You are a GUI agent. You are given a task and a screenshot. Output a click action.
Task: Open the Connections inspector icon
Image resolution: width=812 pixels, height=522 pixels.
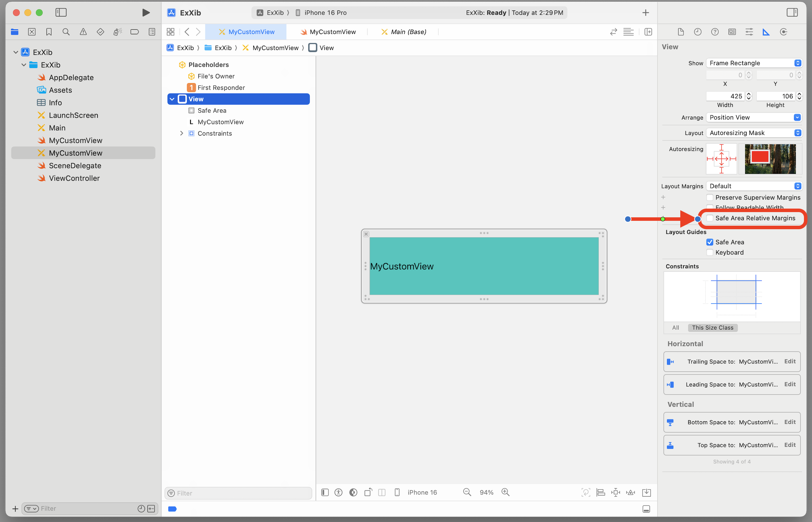(783, 32)
